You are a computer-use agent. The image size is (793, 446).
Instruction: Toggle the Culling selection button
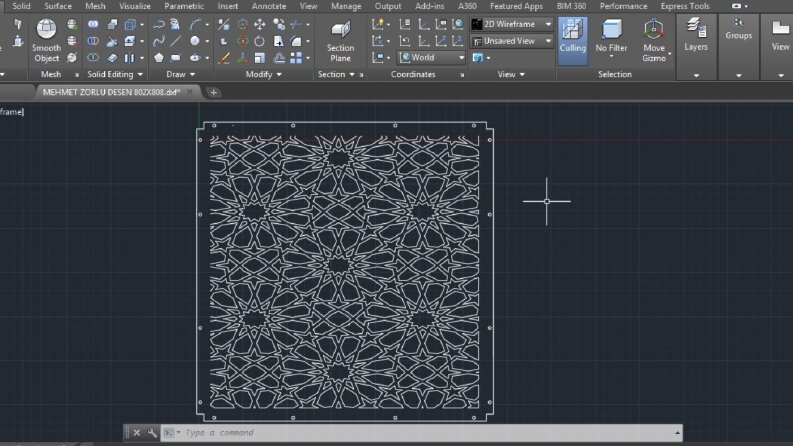pyautogui.click(x=572, y=40)
